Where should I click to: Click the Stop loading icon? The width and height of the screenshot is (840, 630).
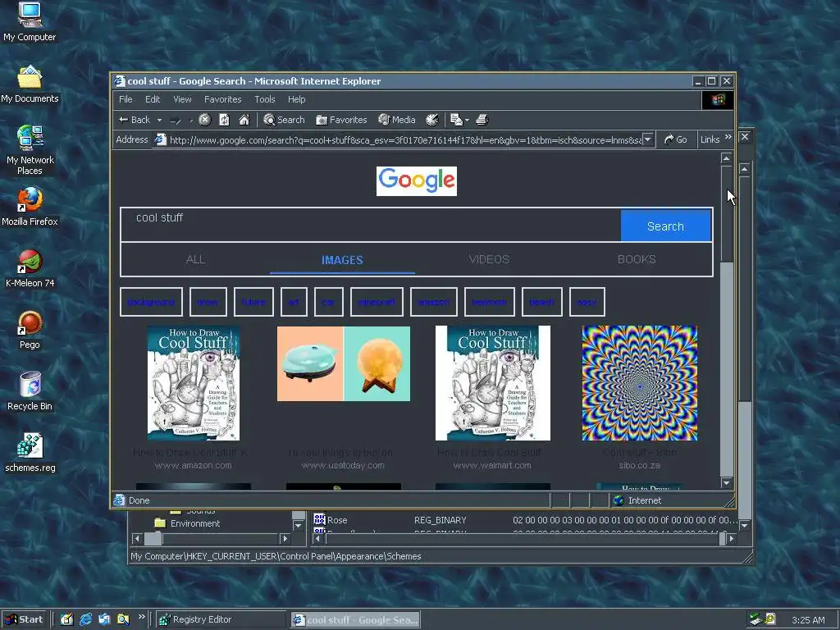(204, 120)
